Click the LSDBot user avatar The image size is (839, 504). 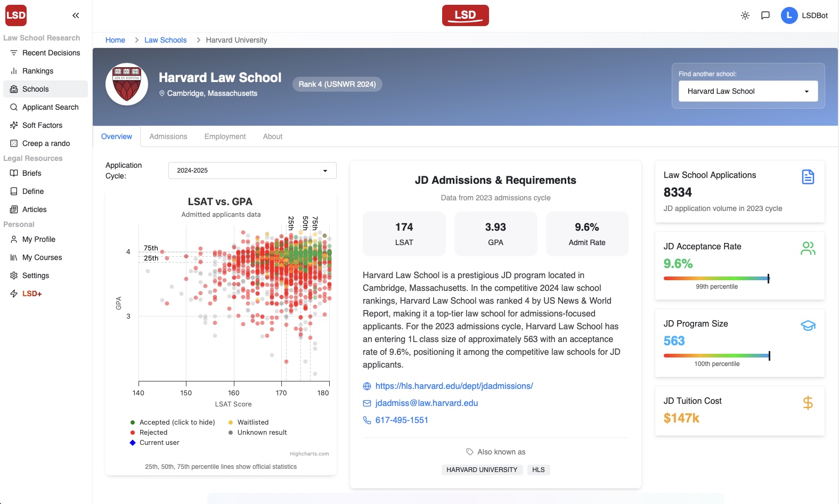[789, 15]
